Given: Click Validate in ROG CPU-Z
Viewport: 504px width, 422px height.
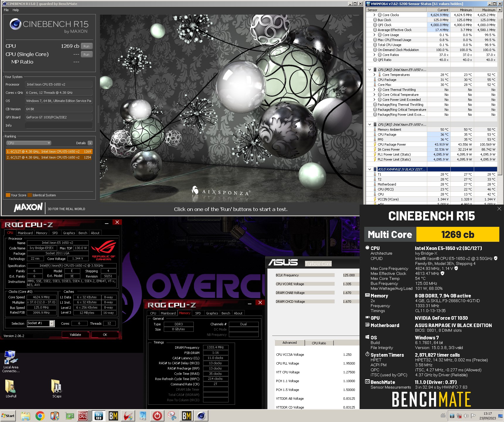Looking at the screenshot, I should point(75,335).
